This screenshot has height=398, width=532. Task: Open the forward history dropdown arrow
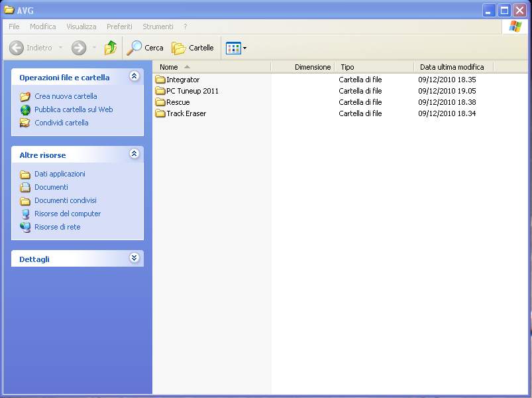point(94,48)
